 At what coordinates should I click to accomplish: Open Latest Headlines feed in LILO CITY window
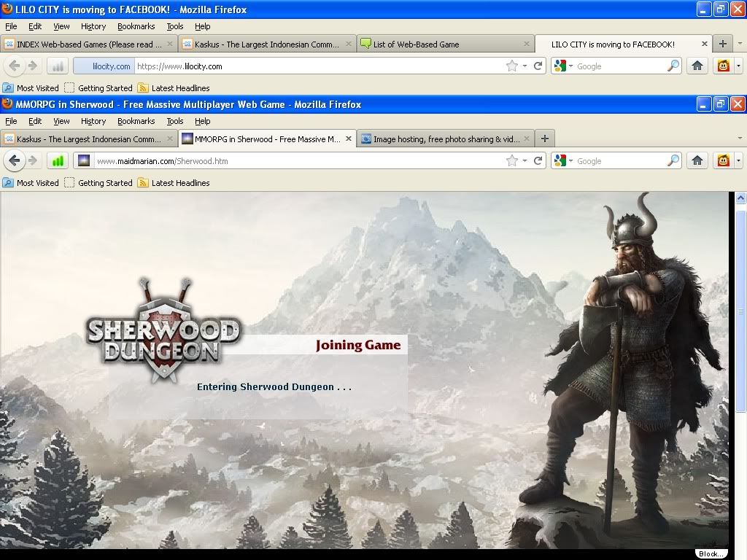click(x=174, y=88)
